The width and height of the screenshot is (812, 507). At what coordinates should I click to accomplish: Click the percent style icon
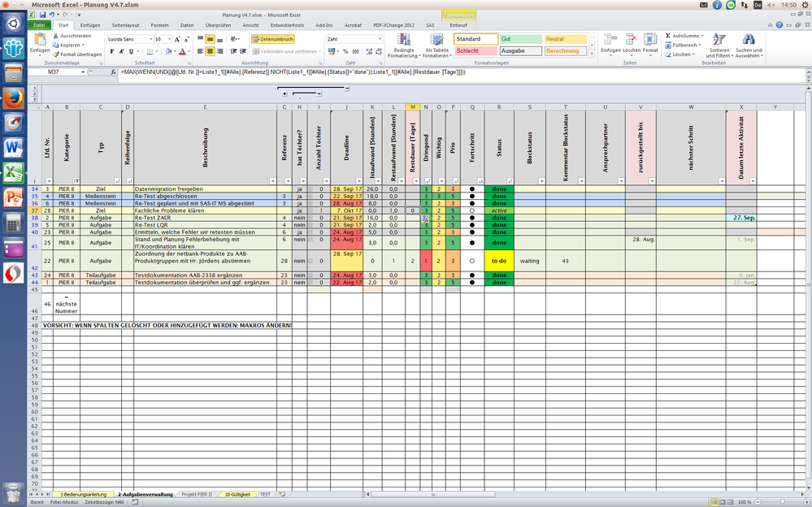pos(345,51)
